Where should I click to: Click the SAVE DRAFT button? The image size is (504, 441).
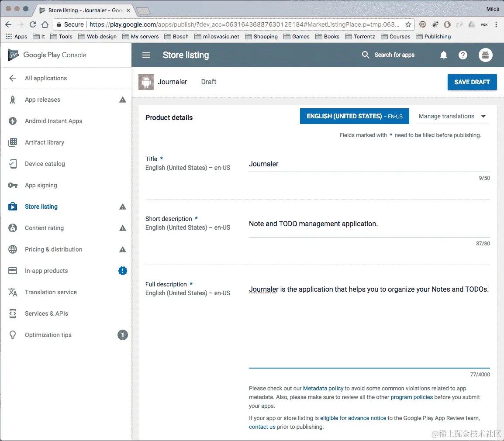tap(472, 82)
